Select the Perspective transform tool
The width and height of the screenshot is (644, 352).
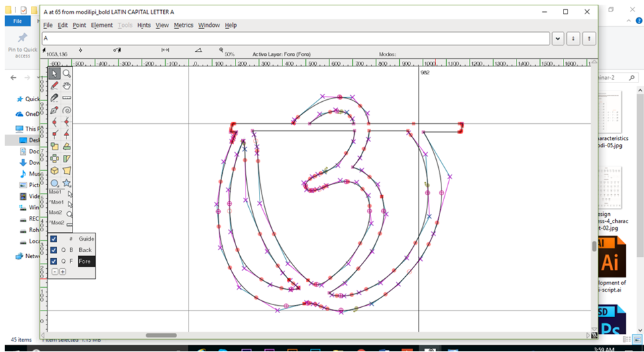coord(66,171)
